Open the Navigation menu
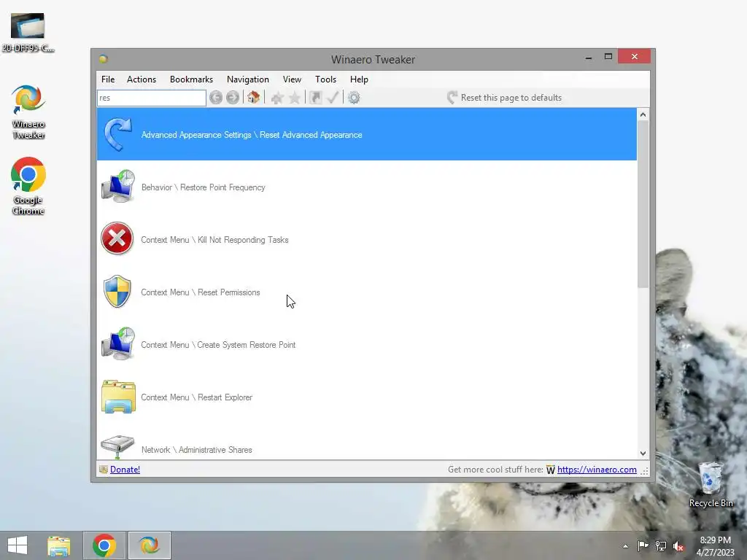747x560 pixels. pyautogui.click(x=248, y=79)
